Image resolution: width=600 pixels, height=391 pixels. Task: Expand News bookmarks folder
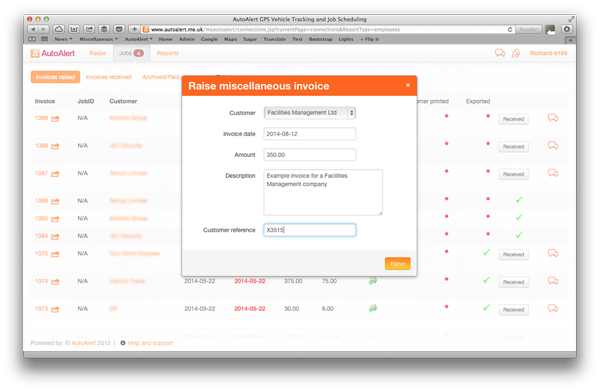click(63, 39)
